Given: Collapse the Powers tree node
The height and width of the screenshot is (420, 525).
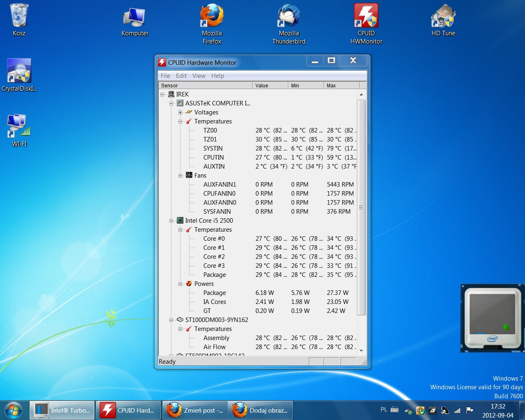Looking at the screenshot, I should pyautogui.click(x=180, y=284).
